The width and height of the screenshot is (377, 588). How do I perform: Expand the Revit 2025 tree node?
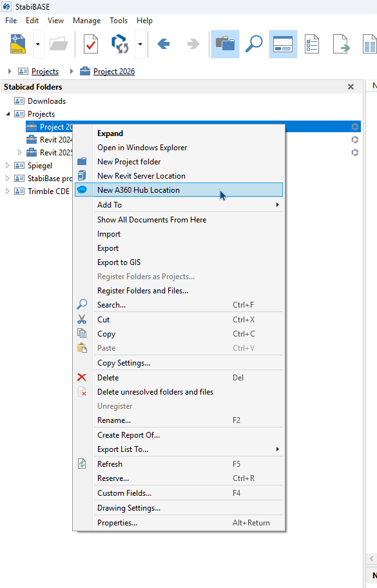[20, 152]
